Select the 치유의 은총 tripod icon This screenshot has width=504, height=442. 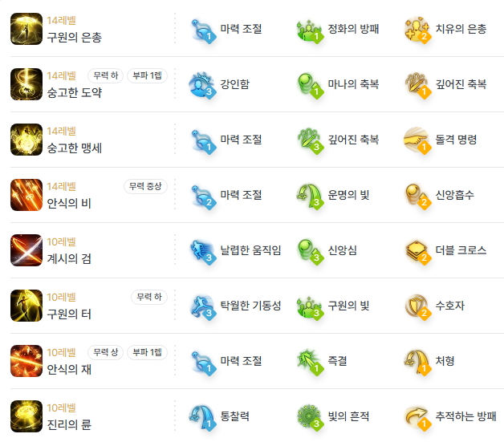point(417,30)
